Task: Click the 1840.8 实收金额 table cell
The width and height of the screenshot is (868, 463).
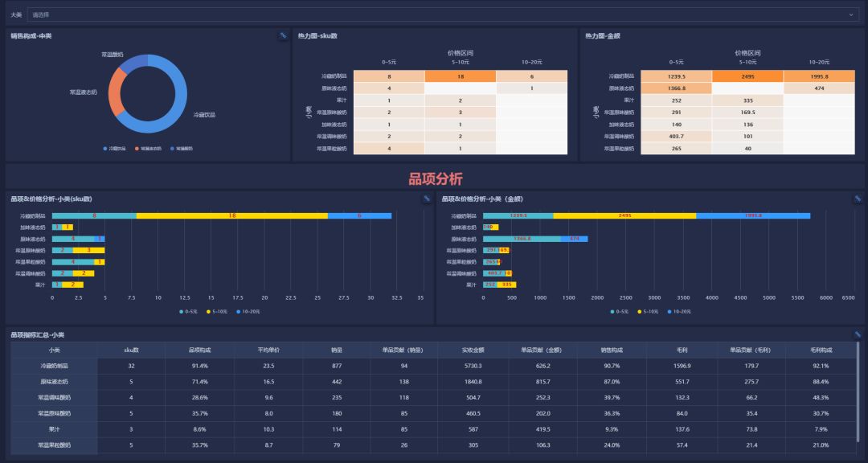Action: 473,382
